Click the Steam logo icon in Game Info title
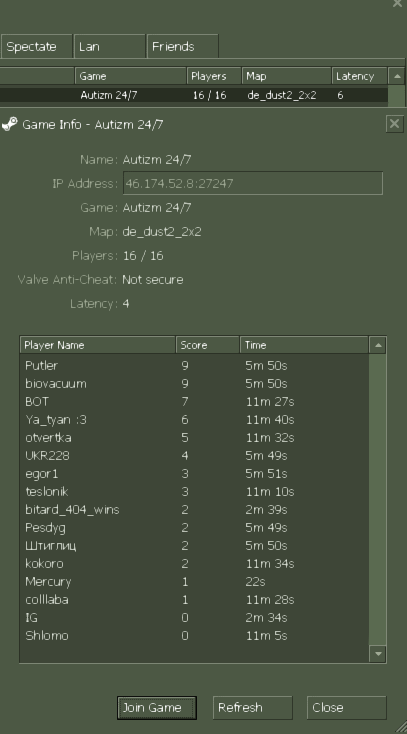Viewport: 407px width, 734px height. [9, 124]
